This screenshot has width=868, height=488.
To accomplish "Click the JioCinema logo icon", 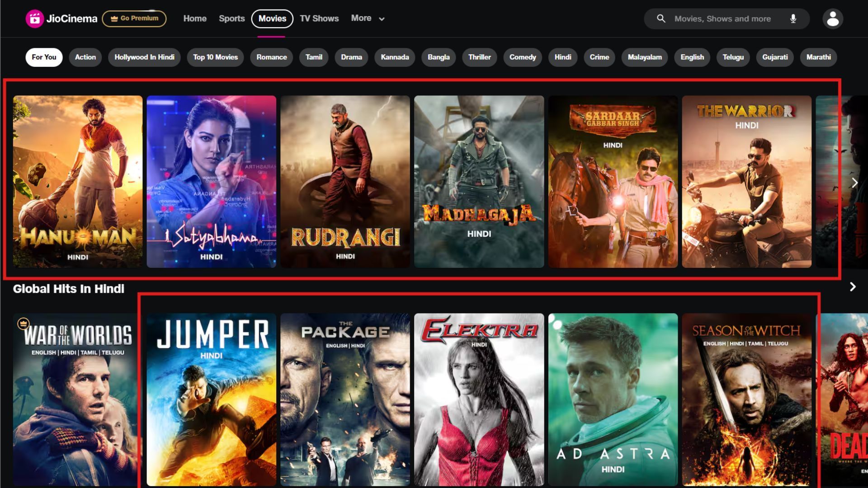I will (34, 19).
